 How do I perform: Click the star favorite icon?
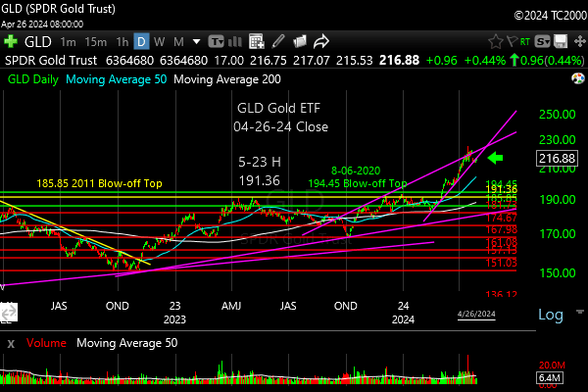click(496, 42)
